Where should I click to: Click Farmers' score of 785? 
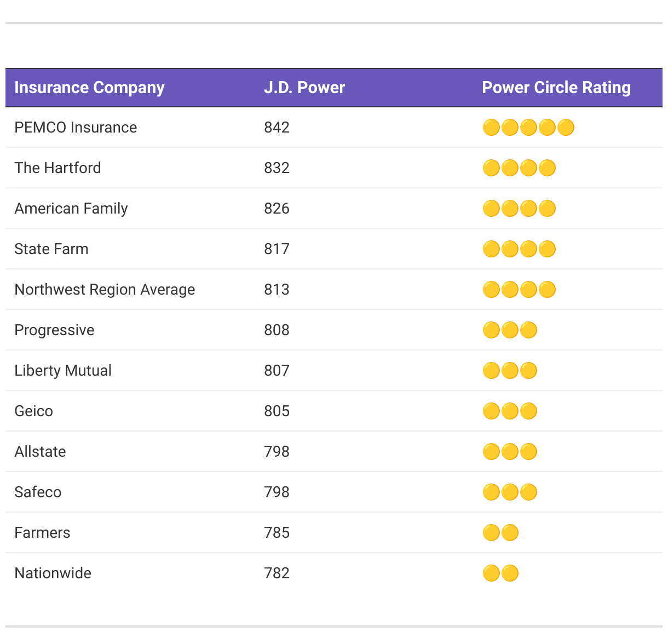pos(277,533)
